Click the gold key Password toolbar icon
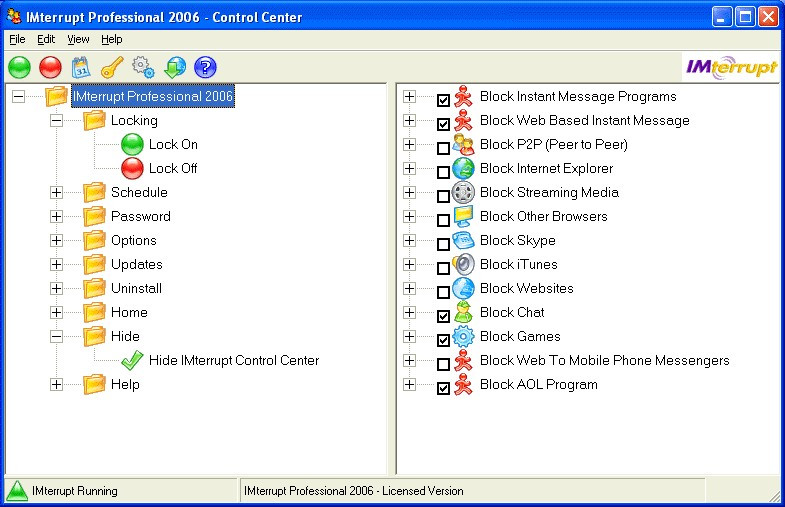The image size is (785, 507). click(112, 68)
